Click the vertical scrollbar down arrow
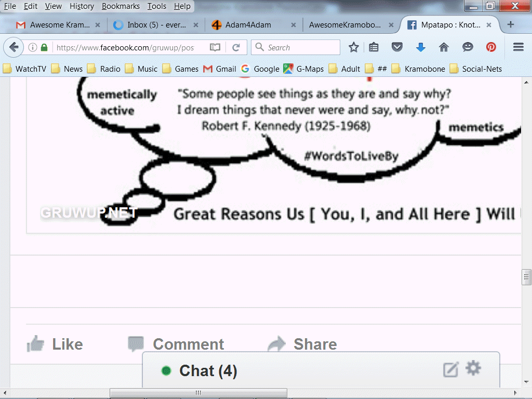Image resolution: width=532 pixels, height=399 pixels. (526, 382)
